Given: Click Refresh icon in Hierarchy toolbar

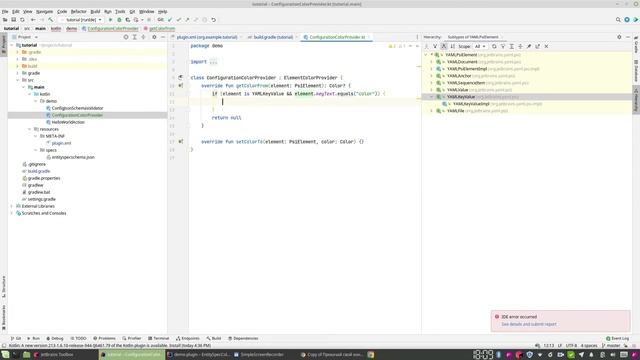Looking at the screenshot, I should pos(494,47).
